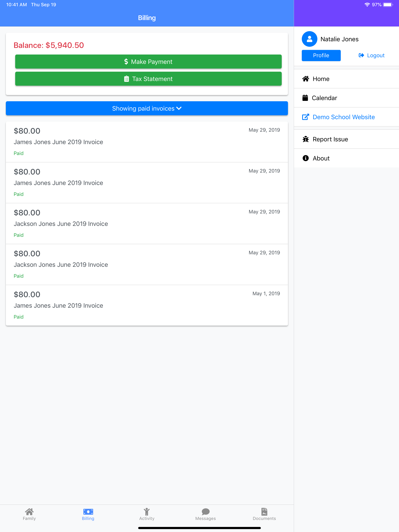This screenshot has height=532, width=399.
Task: Tap the external link icon for Demo School Website
Action: coord(306,117)
